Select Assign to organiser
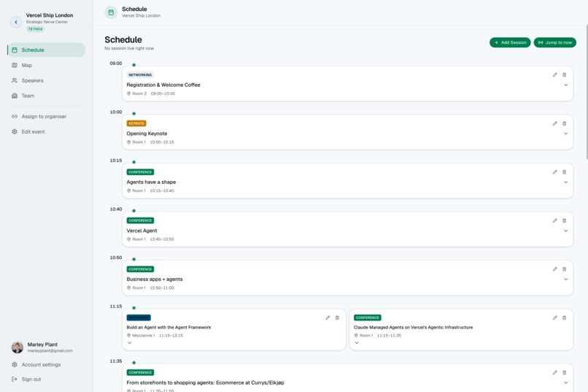Viewport: 588px width, 392px height. tap(46, 117)
